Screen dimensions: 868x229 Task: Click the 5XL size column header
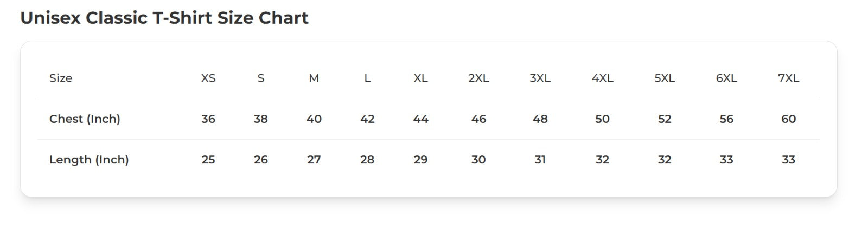(665, 78)
